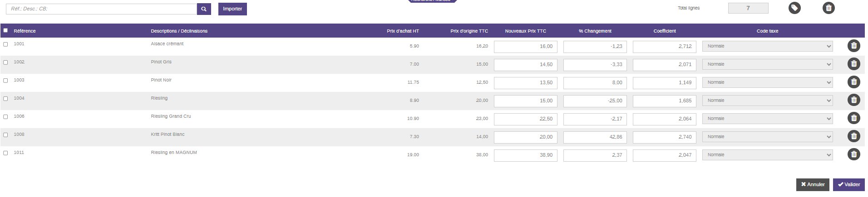868x197 pixels.
Task: Delete the Pinot Noir row
Action: [853, 82]
